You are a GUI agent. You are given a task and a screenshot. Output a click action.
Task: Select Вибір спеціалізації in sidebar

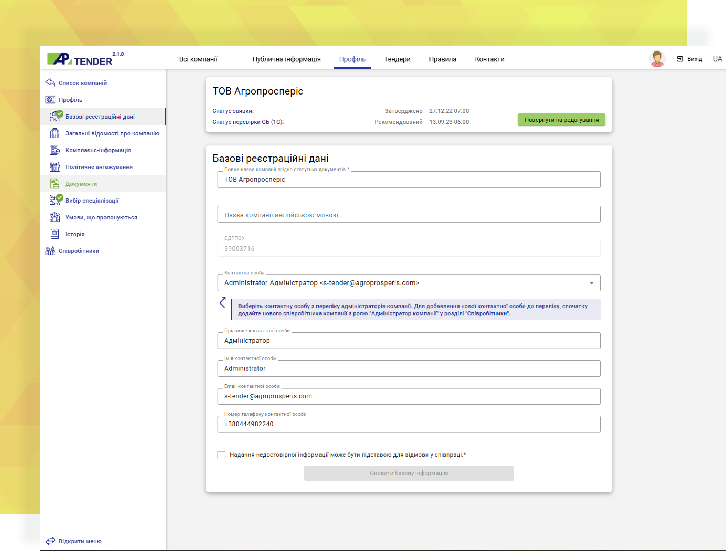coord(92,201)
